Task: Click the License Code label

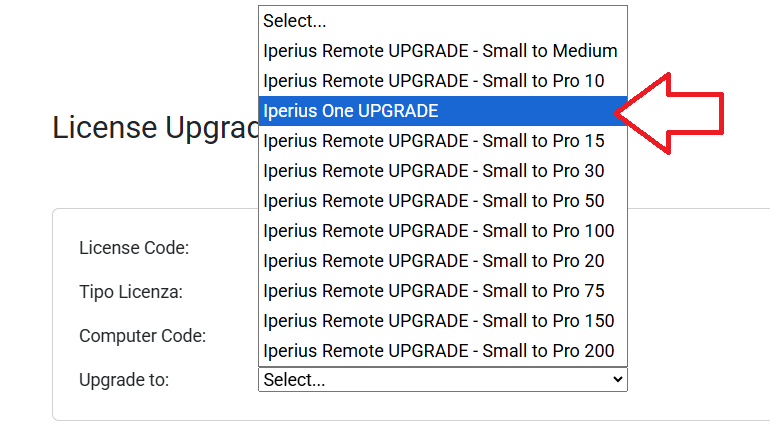Action: pyautogui.click(x=134, y=248)
